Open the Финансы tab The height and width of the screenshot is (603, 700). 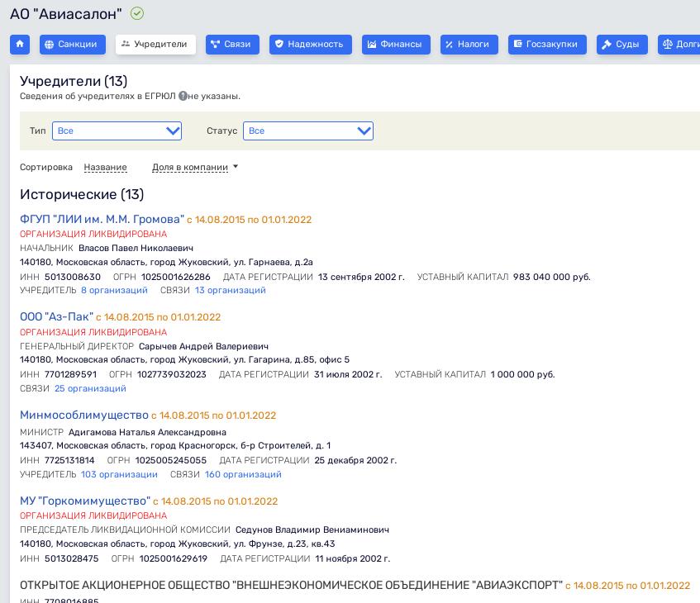396,44
